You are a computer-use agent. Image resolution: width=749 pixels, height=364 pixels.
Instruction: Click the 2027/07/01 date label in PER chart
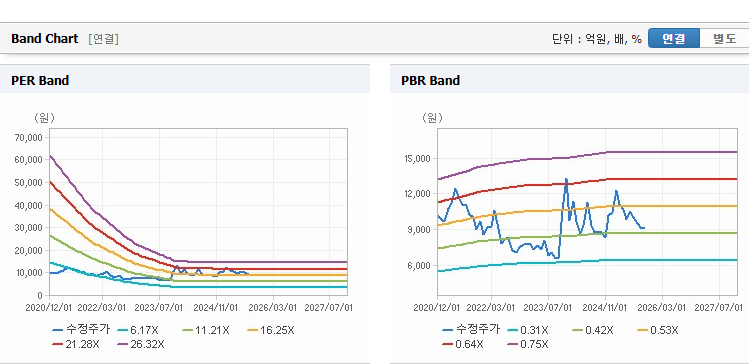329,307
